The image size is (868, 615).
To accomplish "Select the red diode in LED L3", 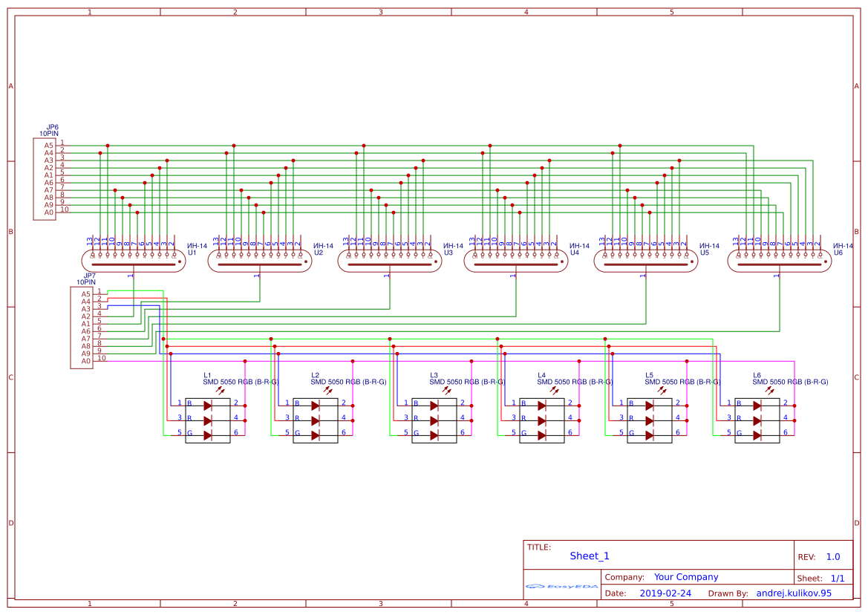I will point(434,420).
